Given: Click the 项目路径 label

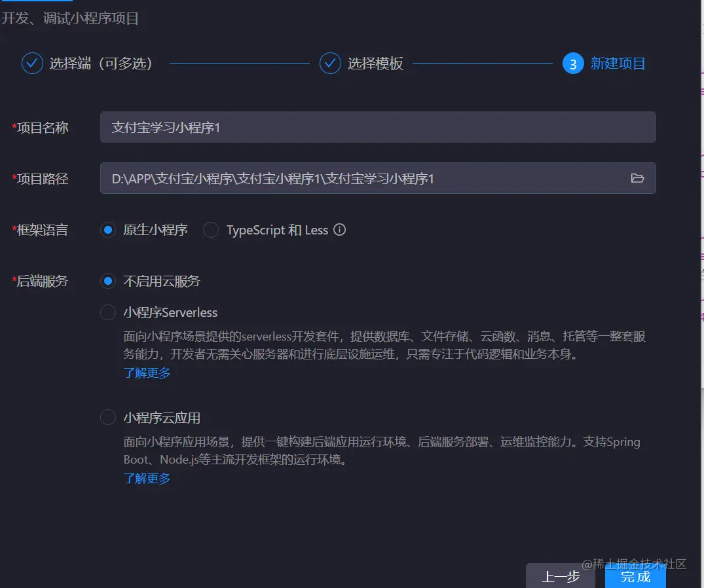Looking at the screenshot, I should [41, 179].
